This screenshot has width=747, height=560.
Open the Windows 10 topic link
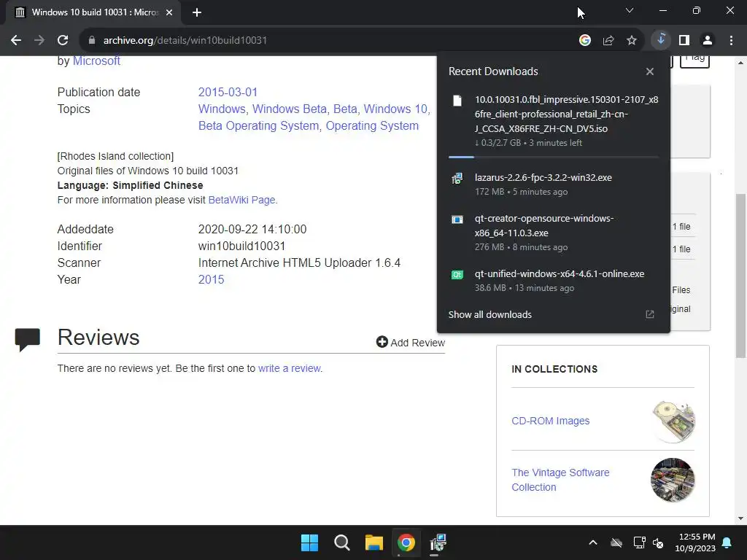(x=395, y=109)
